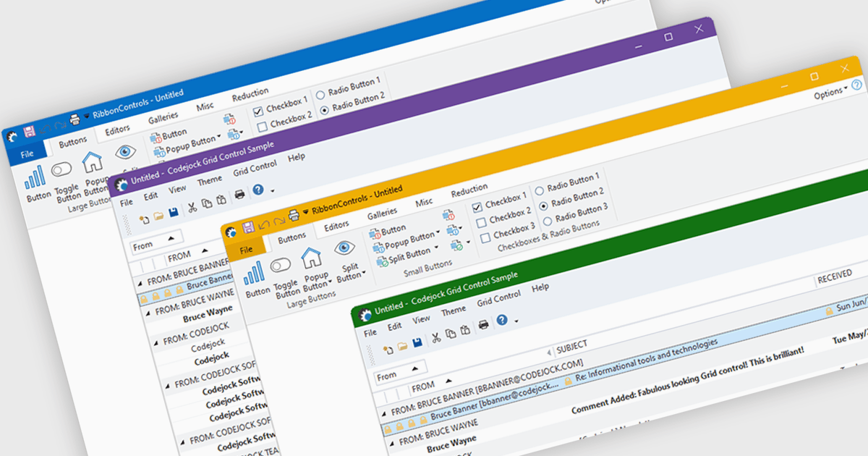Click the Cut scissors icon in the green Grid window
Image resolution: width=868 pixels, height=456 pixels.
(x=436, y=337)
